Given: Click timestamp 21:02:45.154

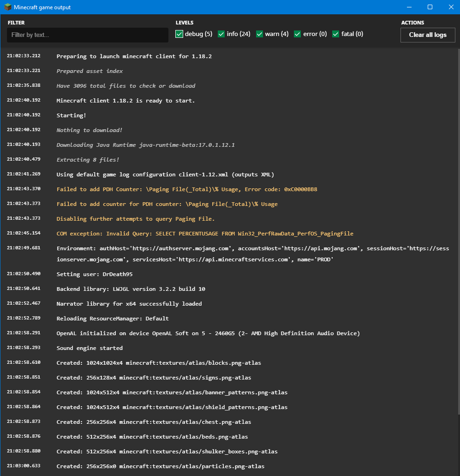Looking at the screenshot, I should pos(24,233).
